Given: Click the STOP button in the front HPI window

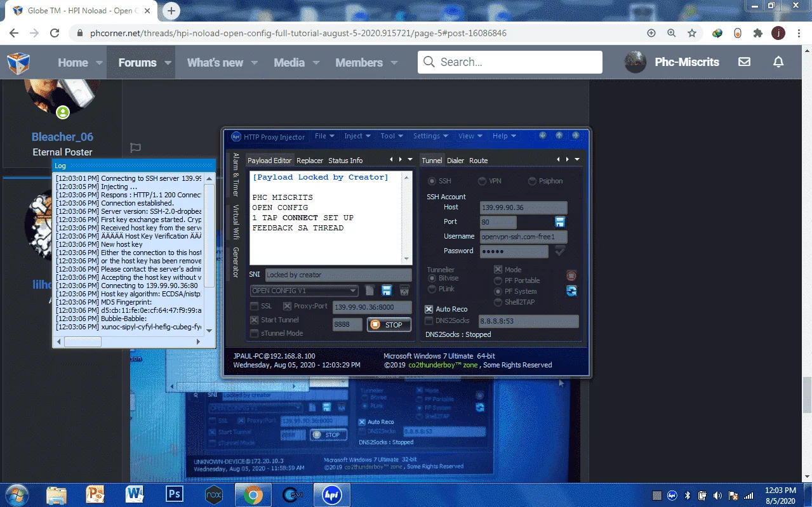Looking at the screenshot, I should [x=389, y=325].
